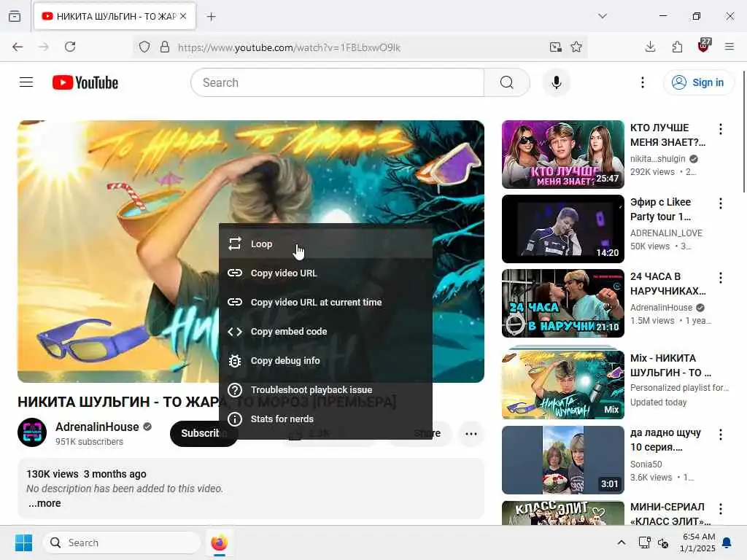Click the Loop option in the context menu
This screenshot has width=747, height=560.
[326, 244]
